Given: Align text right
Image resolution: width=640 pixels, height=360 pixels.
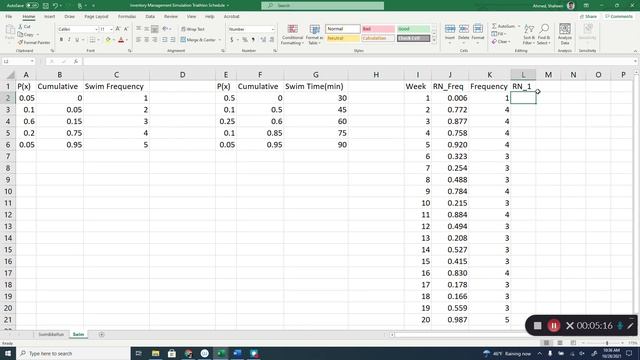Looking at the screenshot, I should point(154,40).
